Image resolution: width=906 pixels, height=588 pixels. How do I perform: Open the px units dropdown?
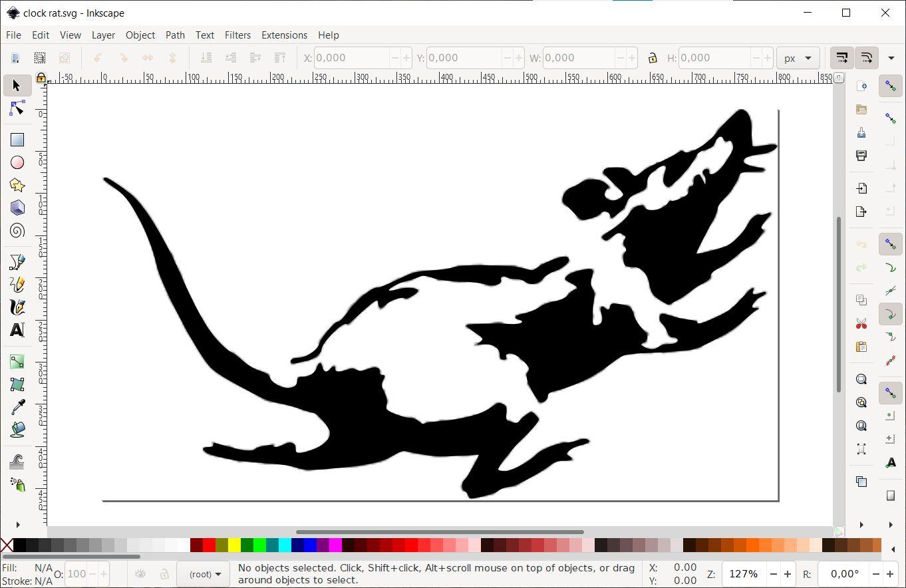[x=798, y=58]
